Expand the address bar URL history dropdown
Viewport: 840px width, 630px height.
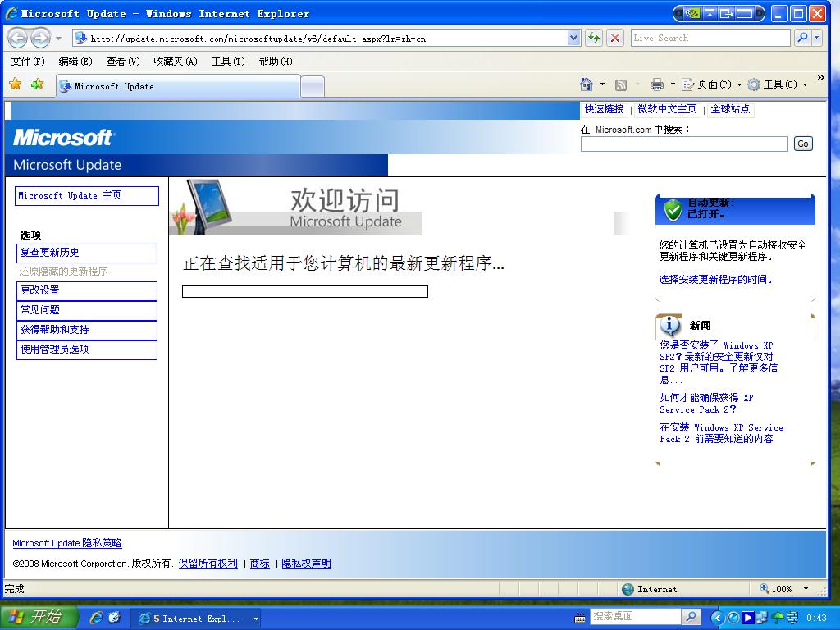point(573,38)
